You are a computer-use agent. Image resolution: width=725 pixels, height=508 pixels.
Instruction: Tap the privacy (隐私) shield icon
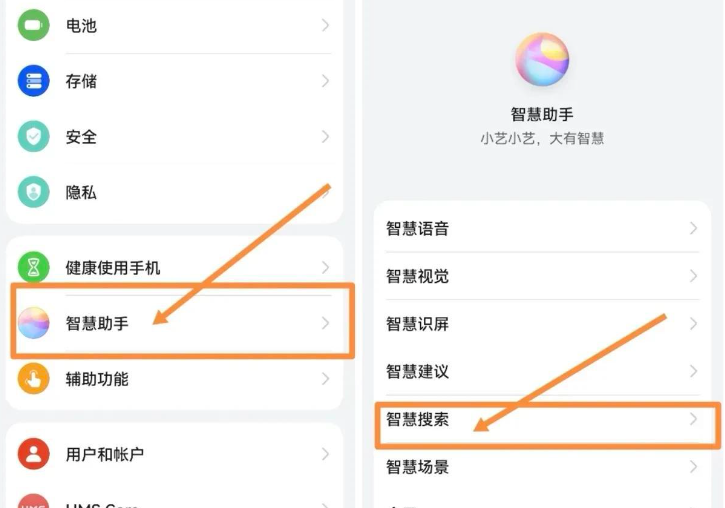[x=33, y=192]
